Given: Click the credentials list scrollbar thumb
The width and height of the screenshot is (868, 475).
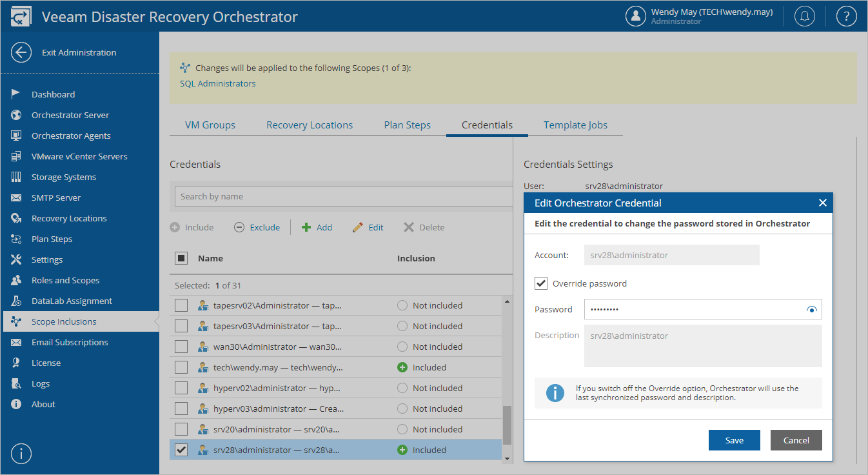Looking at the screenshot, I should [507, 425].
